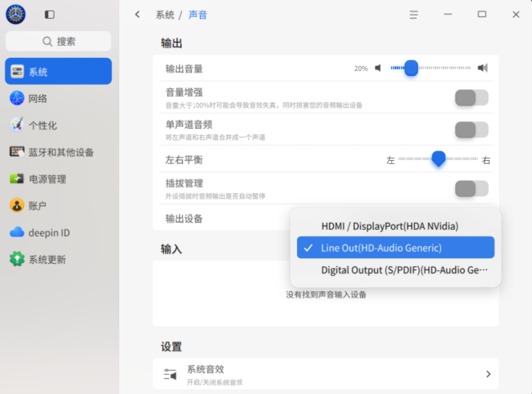Click the 20% volume value
This screenshot has height=394, width=532.
click(361, 68)
